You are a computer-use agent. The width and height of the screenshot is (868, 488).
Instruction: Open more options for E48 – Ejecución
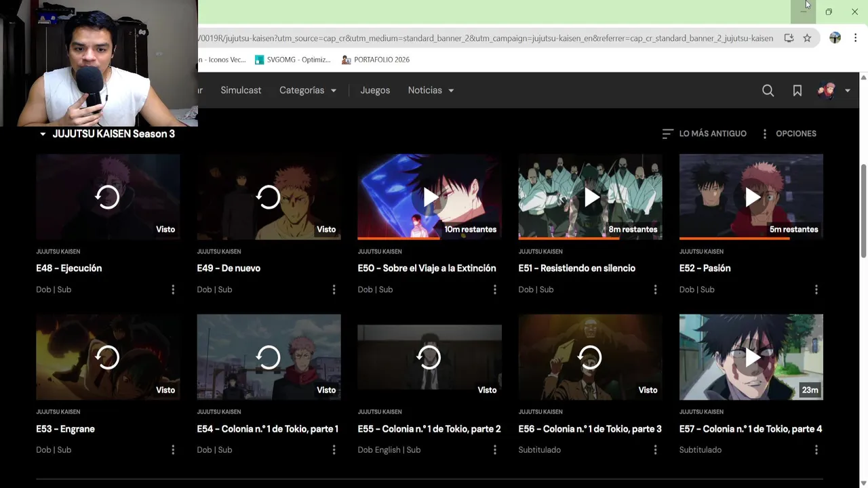(x=173, y=289)
